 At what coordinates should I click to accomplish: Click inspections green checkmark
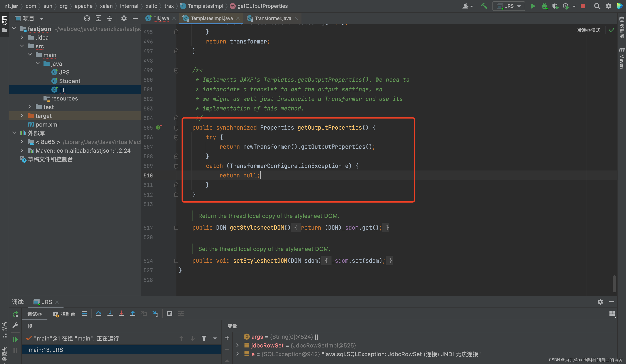pos(612,30)
